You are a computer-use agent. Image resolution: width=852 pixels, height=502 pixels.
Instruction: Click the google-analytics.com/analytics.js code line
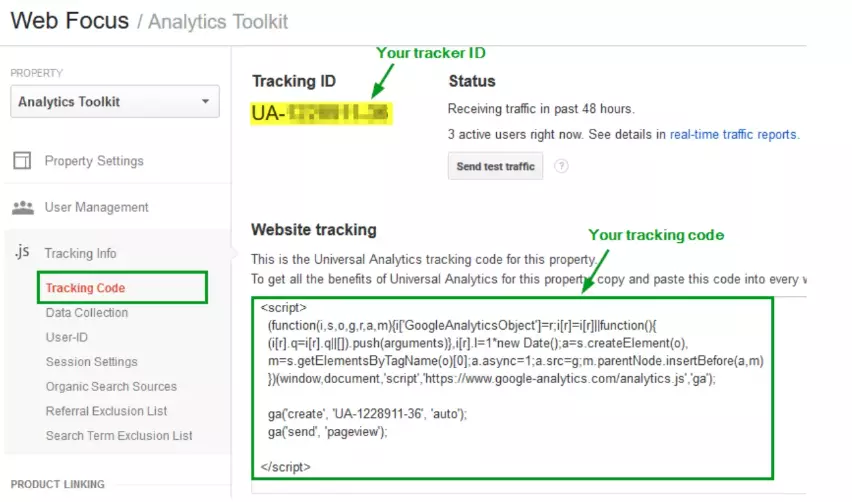(x=492, y=379)
